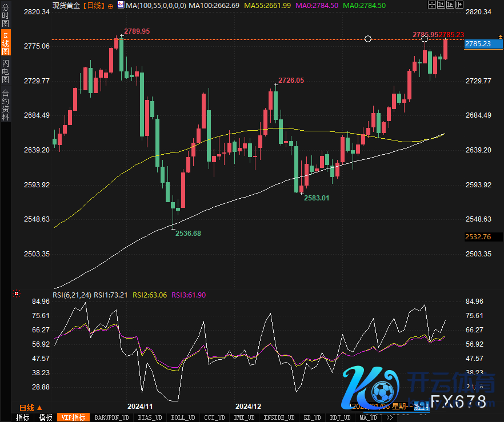The image size is (504, 422).
Task: Select the VIP指标 tab
Action: [x=73, y=417]
